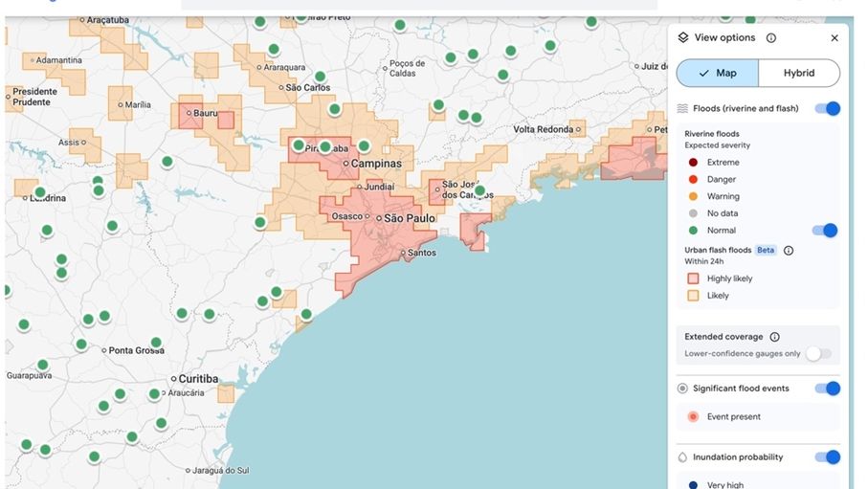Enable Lower-confidence gauges only switch

[x=818, y=354]
